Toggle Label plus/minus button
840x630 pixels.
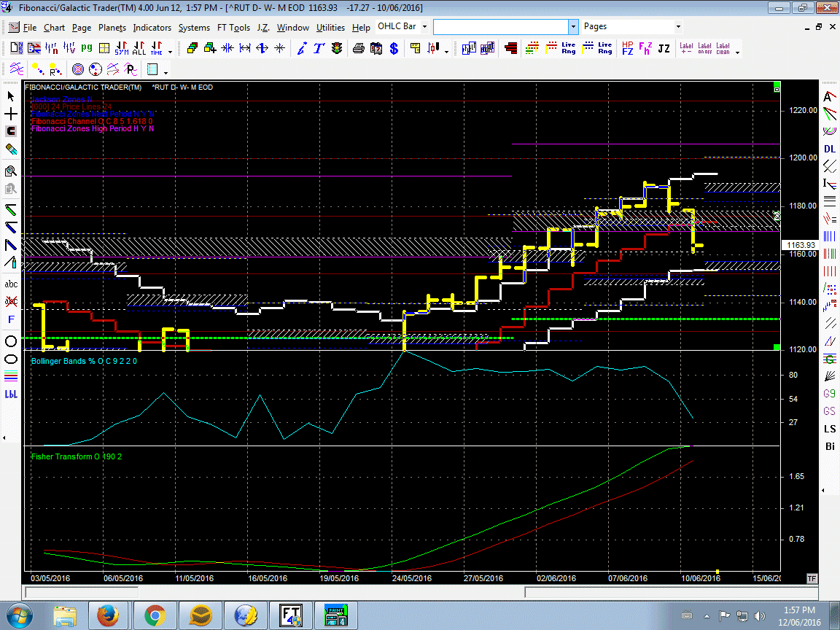pos(686,48)
